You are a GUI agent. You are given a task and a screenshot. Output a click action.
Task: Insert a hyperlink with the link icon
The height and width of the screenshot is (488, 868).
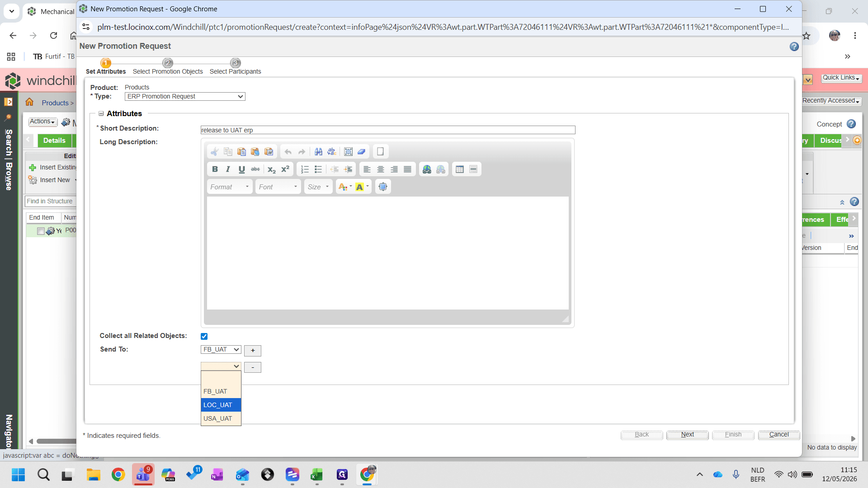click(x=427, y=169)
